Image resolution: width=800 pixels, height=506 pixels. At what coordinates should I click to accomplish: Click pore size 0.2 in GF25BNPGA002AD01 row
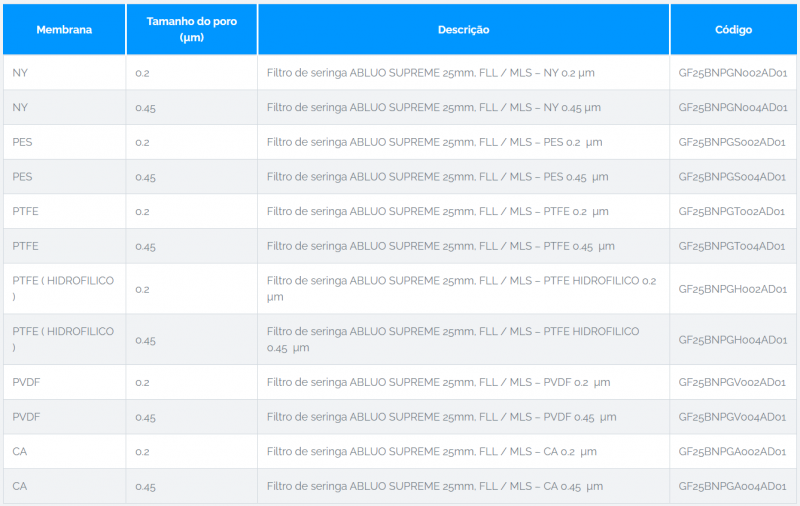(x=142, y=452)
